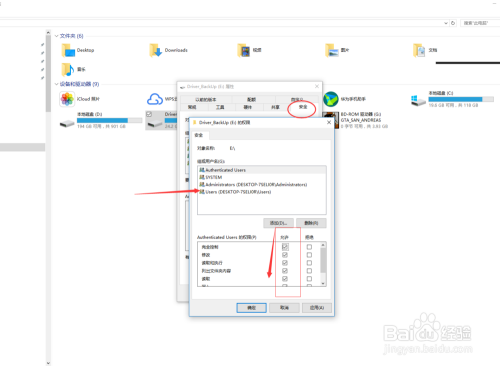Click the 添加 (Add) button
Image resolution: width=500 pixels, height=366 pixels.
point(278,223)
